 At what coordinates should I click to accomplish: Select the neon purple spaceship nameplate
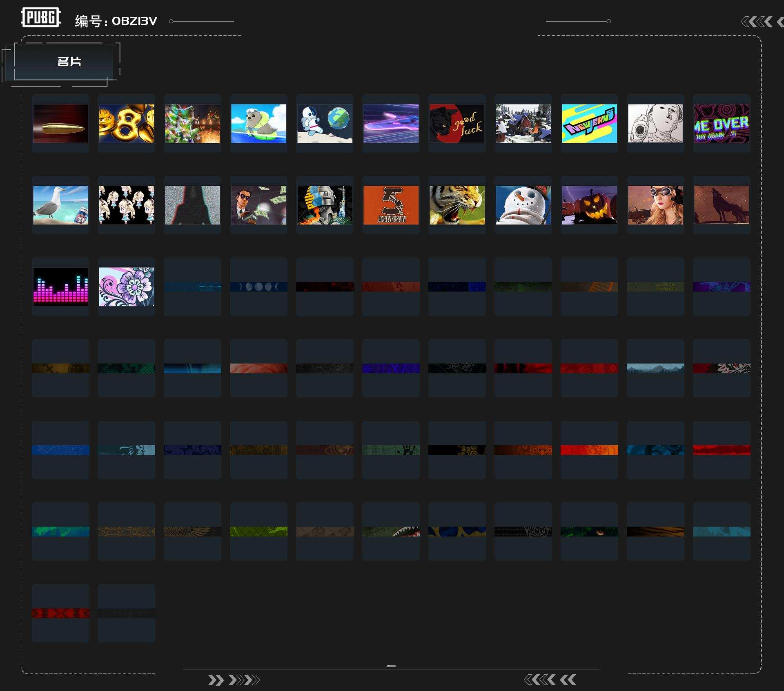(391, 123)
